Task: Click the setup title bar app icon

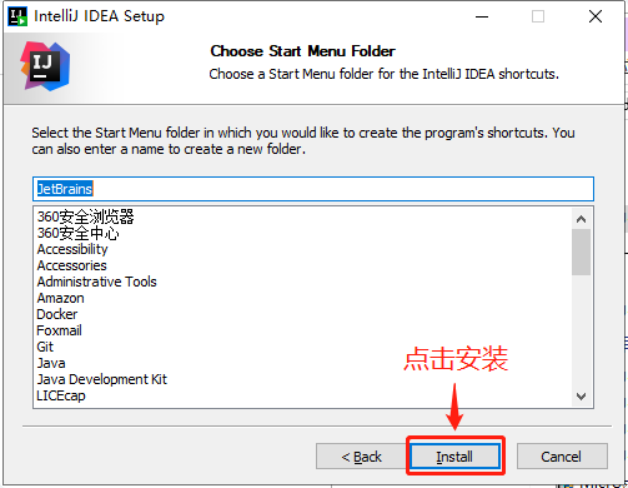Action: pyautogui.click(x=18, y=16)
